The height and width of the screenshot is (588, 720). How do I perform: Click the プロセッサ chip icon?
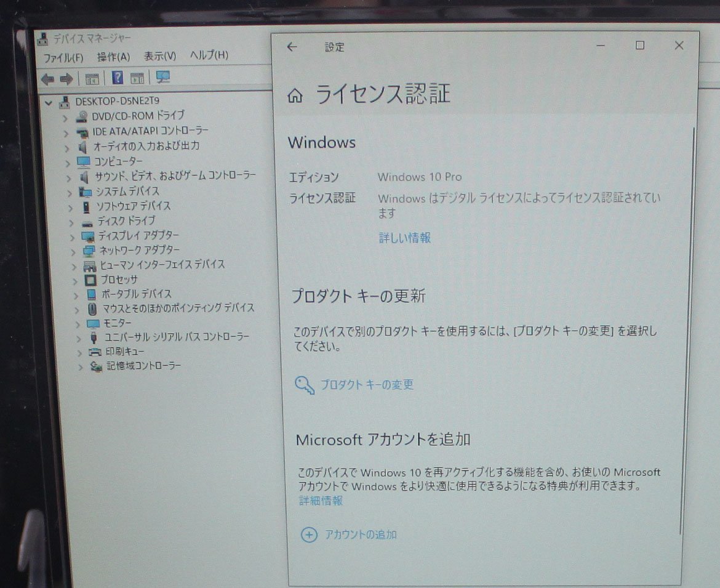tap(90, 280)
